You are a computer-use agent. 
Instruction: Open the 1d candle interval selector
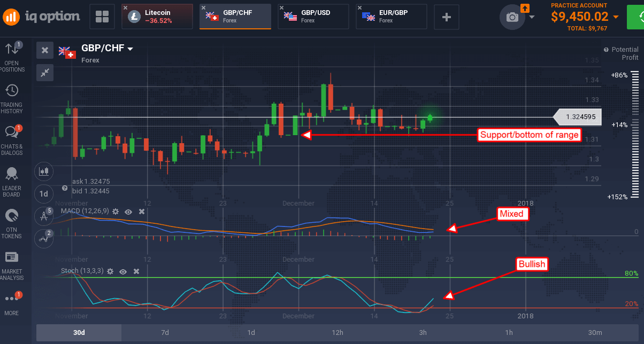[44, 194]
